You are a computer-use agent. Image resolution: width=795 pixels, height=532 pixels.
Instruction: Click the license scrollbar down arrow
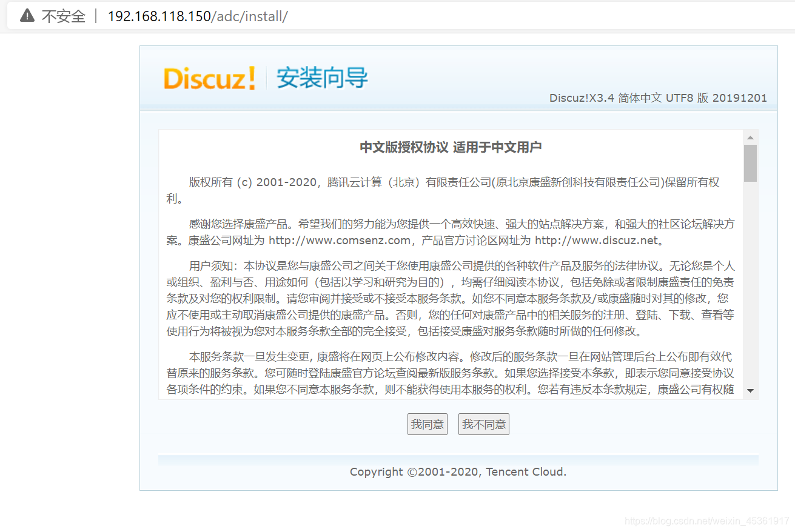pos(751,391)
